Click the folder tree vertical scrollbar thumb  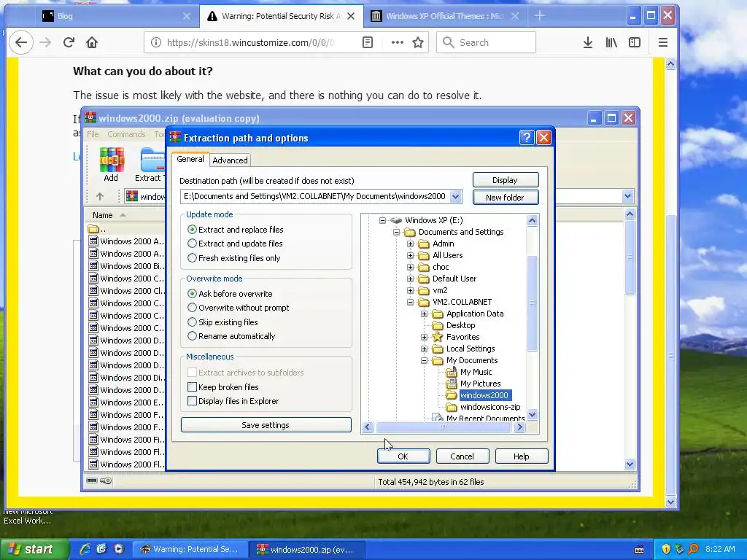click(532, 303)
